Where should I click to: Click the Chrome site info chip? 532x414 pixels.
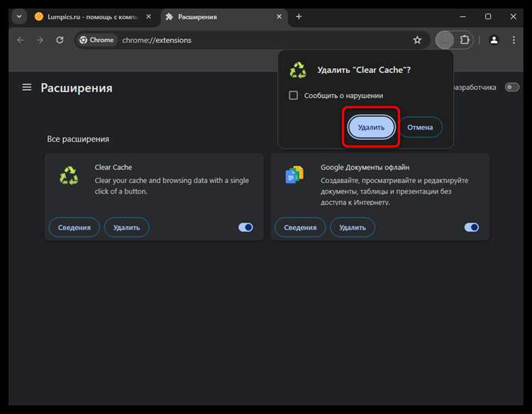96,40
